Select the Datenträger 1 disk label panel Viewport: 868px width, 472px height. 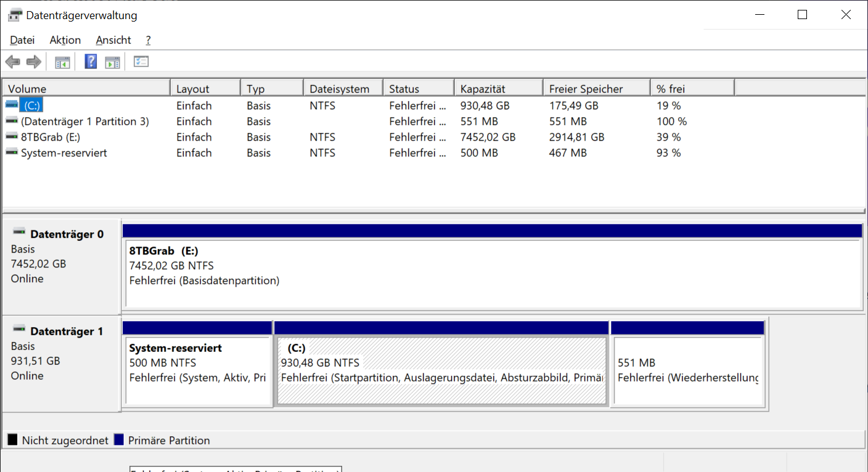pyautogui.click(x=61, y=364)
